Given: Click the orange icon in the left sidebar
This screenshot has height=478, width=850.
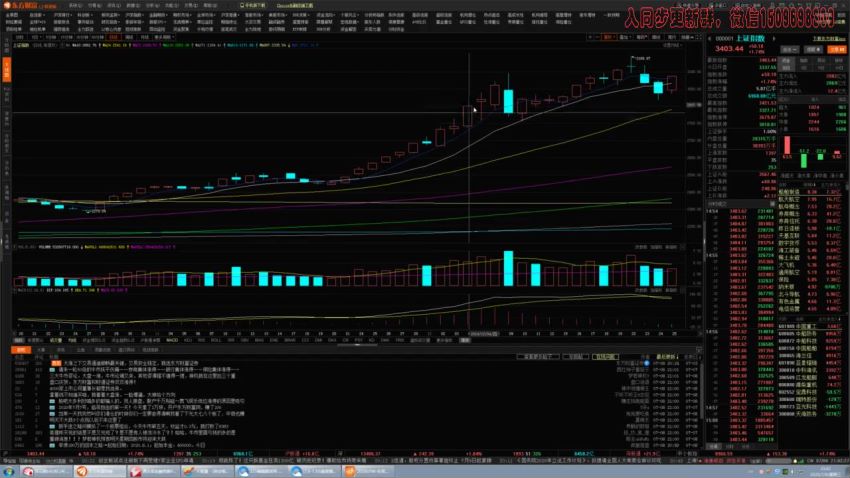Looking at the screenshot, I should coord(7,70).
